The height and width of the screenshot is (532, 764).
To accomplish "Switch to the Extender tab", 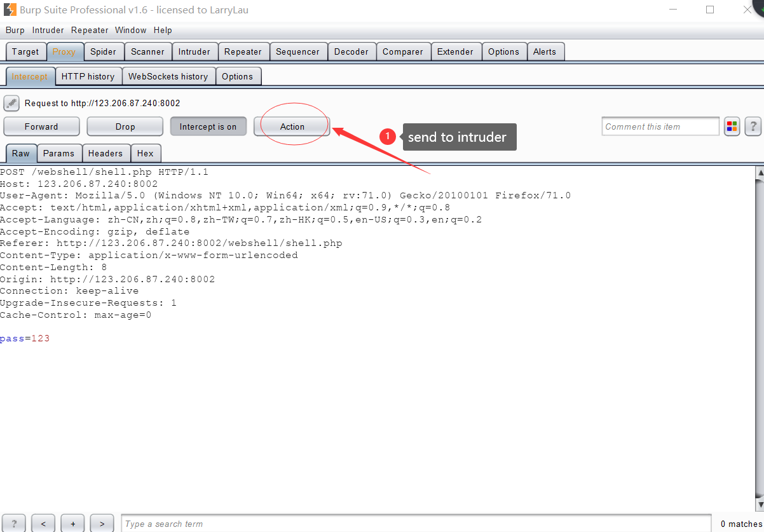I will click(x=456, y=51).
